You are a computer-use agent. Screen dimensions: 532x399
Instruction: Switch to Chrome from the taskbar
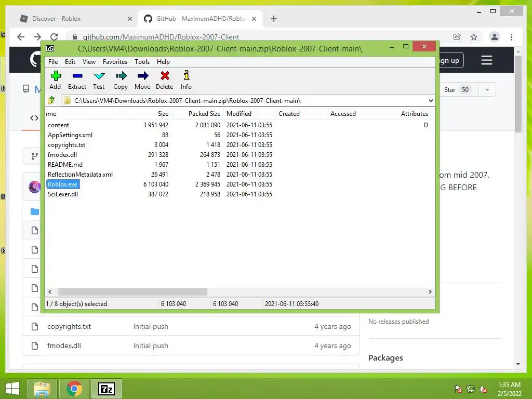(x=74, y=389)
